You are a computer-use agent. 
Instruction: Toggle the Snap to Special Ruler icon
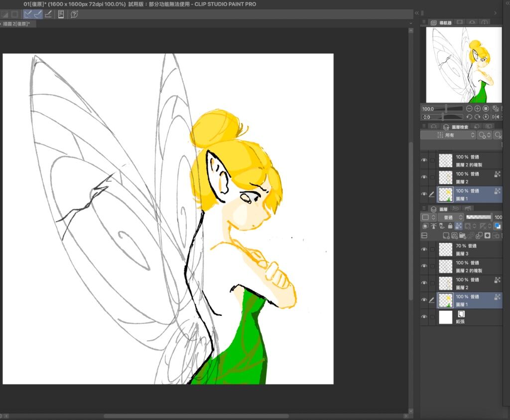click(38, 14)
